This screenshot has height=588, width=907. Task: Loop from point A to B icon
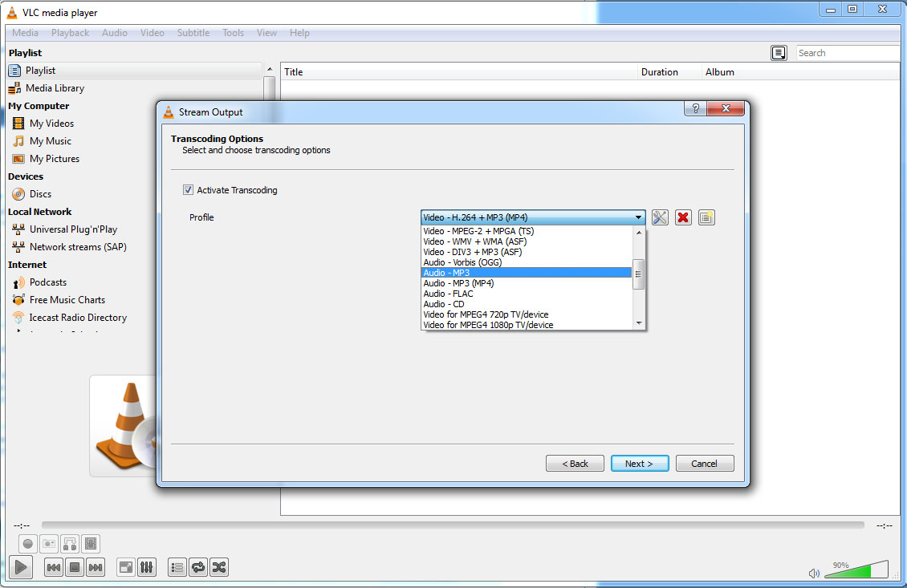point(70,544)
